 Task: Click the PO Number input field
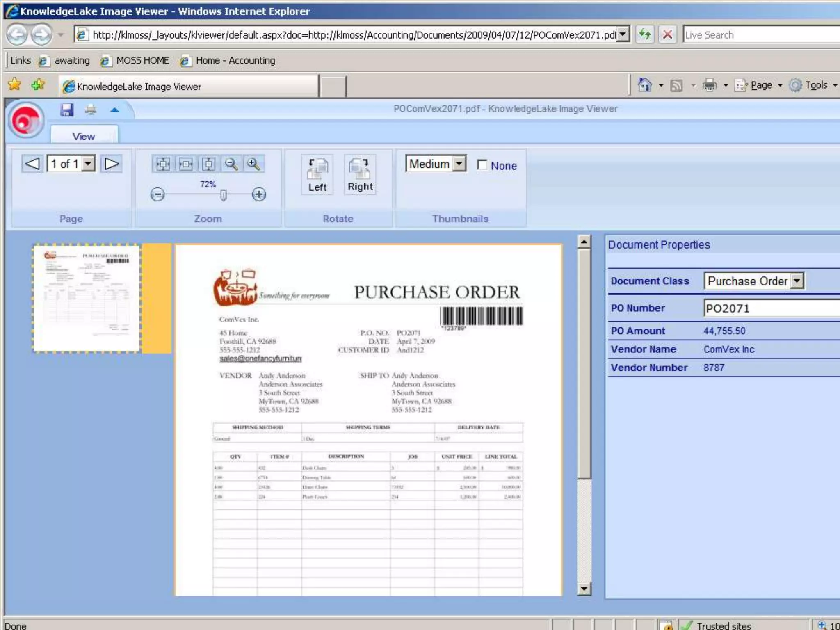pyautogui.click(x=771, y=308)
